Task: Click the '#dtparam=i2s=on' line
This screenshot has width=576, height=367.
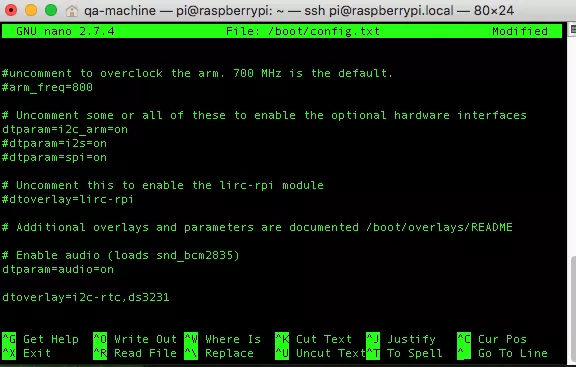Action: pyautogui.click(x=54, y=143)
